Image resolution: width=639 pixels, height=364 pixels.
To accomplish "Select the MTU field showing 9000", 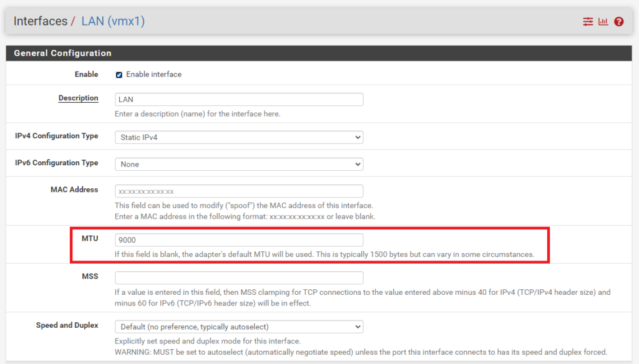I will tap(238, 240).
